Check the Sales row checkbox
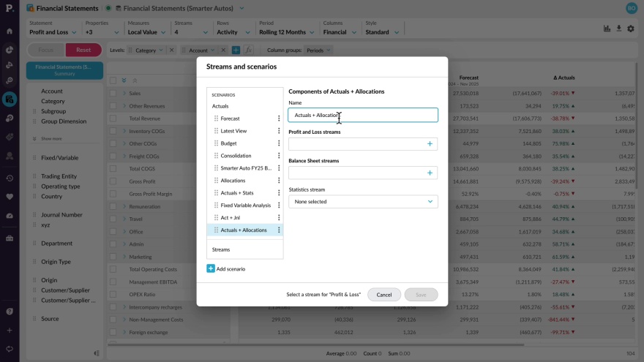Image resolution: width=644 pixels, height=362 pixels. (113, 93)
